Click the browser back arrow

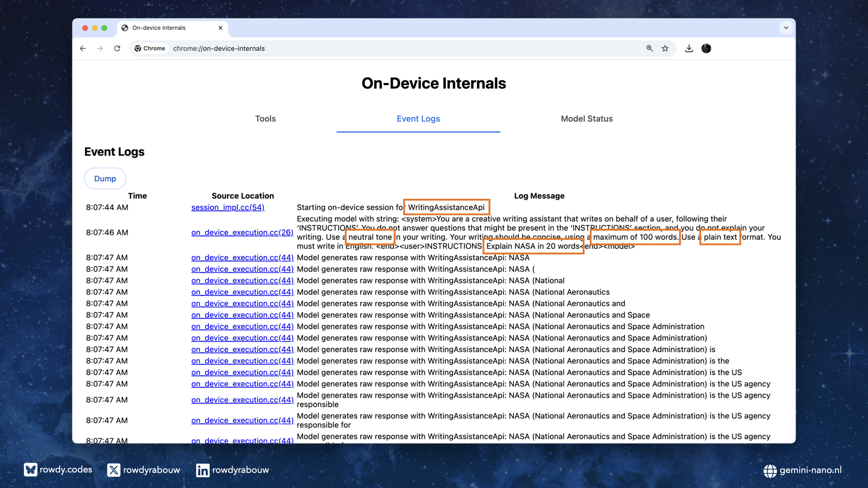point(83,48)
